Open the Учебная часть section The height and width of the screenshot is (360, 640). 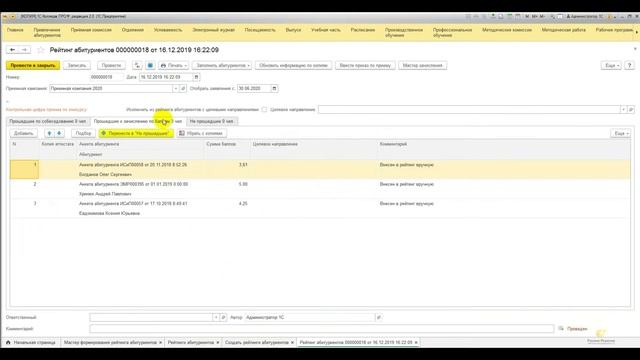coord(325,30)
